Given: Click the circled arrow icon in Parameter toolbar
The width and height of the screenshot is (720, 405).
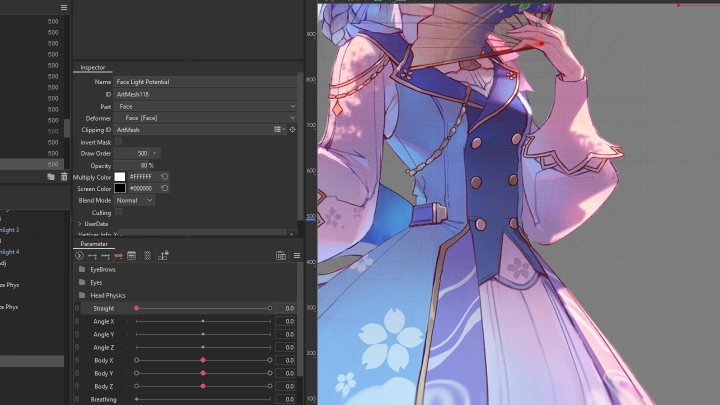Looking at the screenshot, I should click(x=79, y=256).
